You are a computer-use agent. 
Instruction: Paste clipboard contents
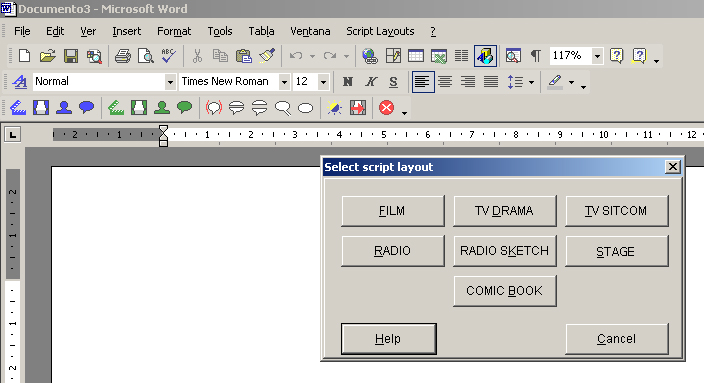pyautogui.click(x=243, y=56)
